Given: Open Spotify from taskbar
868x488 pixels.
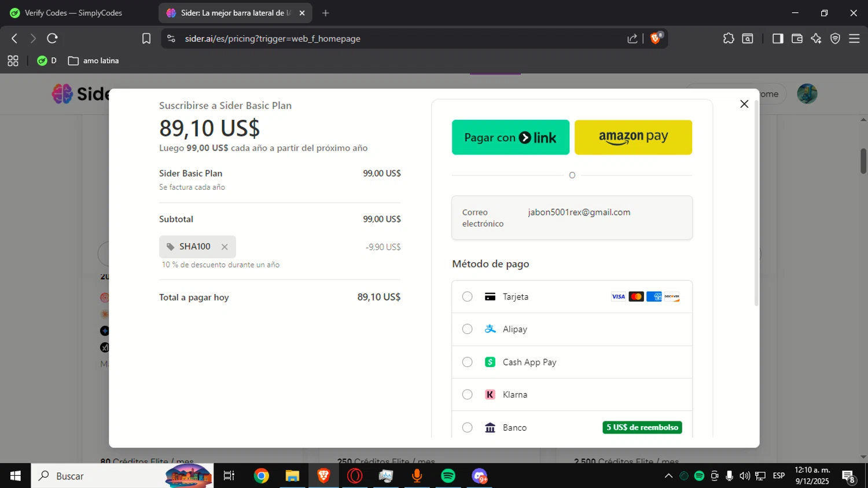Looking at the screenshot, I should tap(448, 476).
